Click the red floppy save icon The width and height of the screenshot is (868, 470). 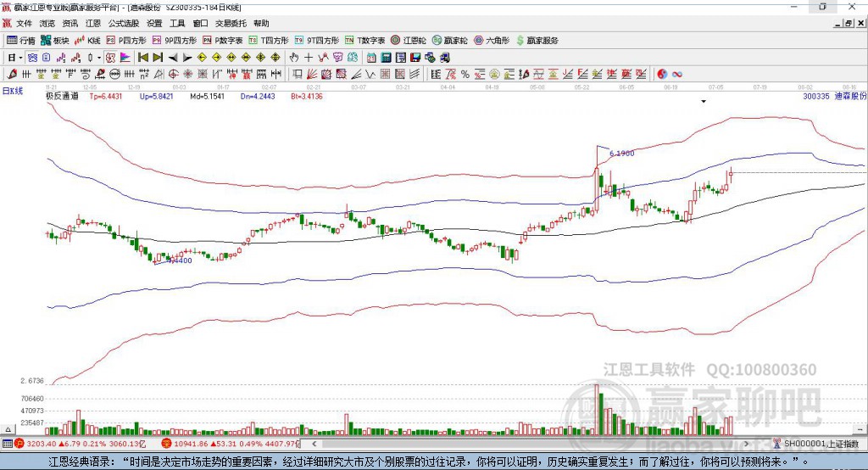click(415, 58)
